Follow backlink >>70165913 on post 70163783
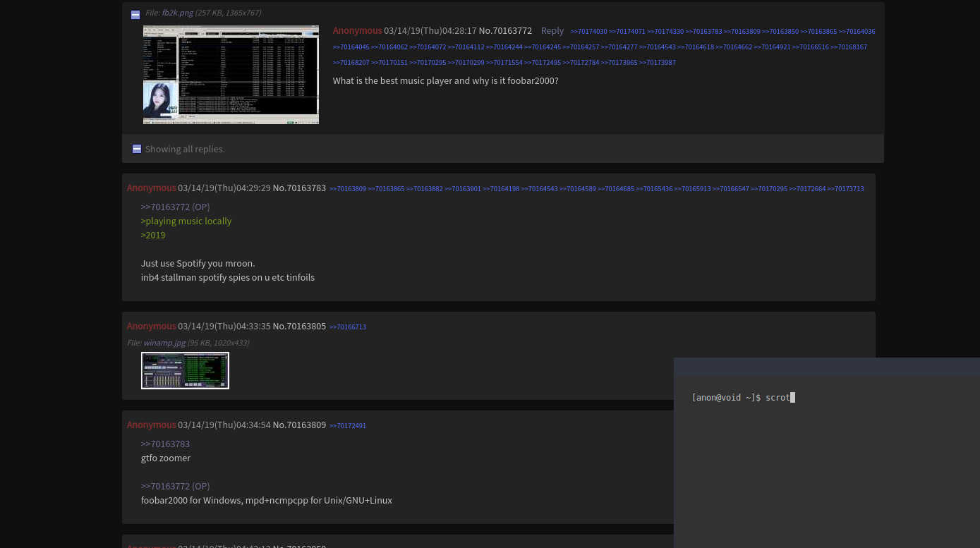 point(696,188)
